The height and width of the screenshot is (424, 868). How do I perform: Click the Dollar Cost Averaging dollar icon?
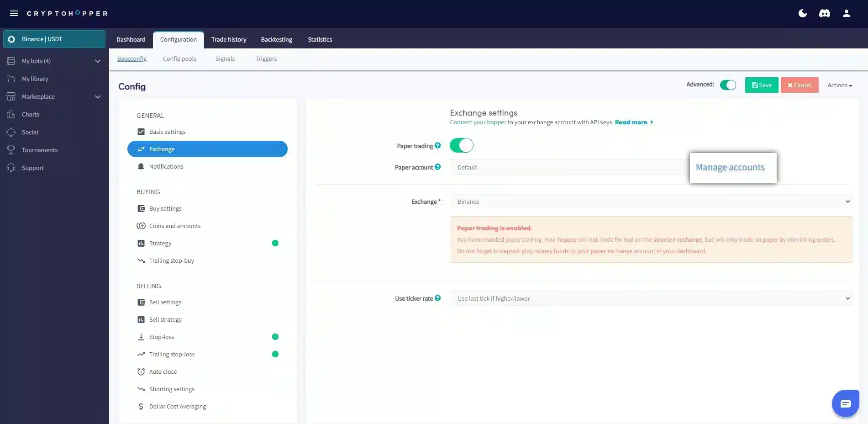[141, 406]
